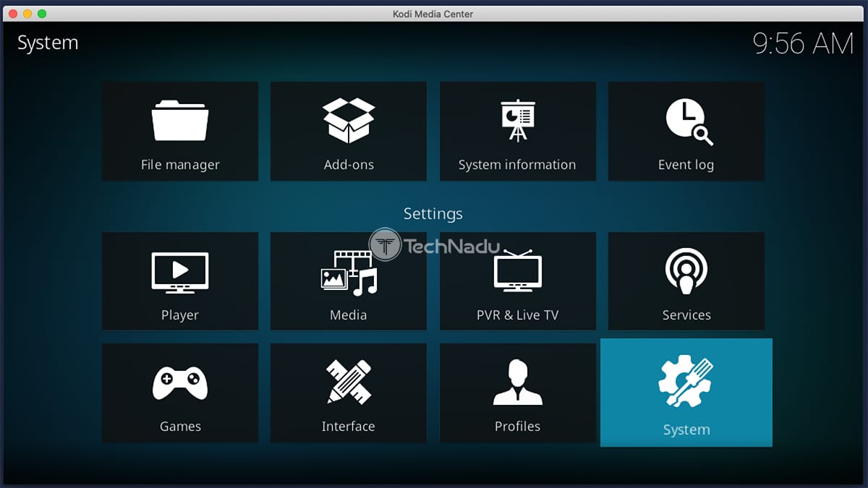The height and width of the screenshot is (488, 868).
Task: Open the System information presentation icon
Action: pyautogui.click(x=517, y=120)
